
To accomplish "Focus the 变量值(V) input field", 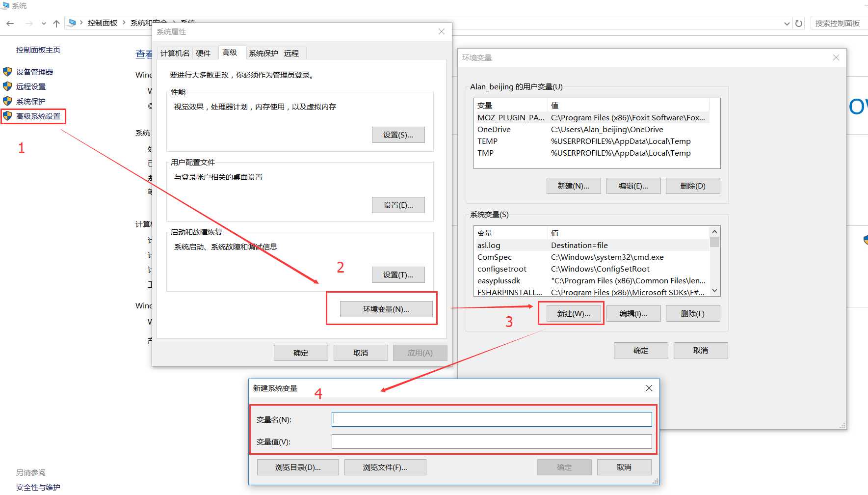I will [x=492, y=441].
